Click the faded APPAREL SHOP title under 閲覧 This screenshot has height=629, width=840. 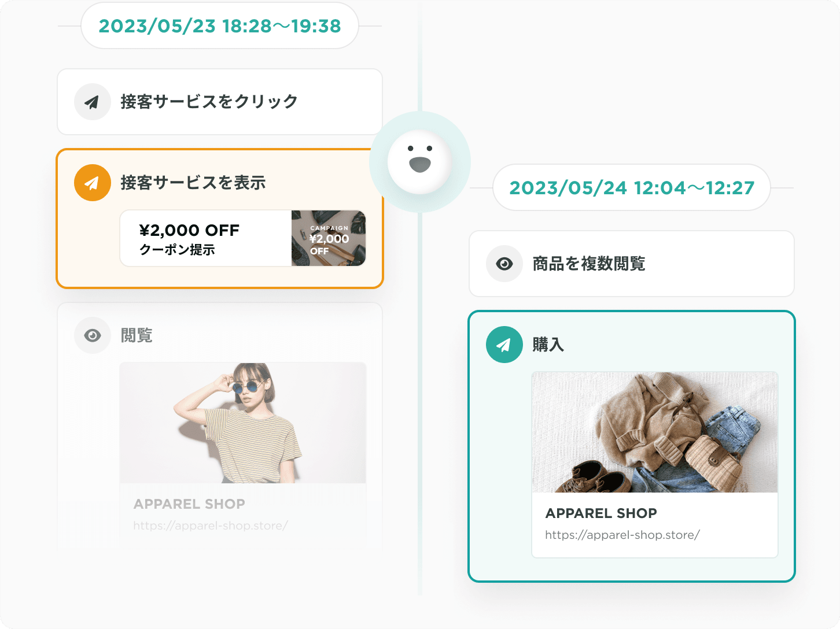tap(189, 504)
